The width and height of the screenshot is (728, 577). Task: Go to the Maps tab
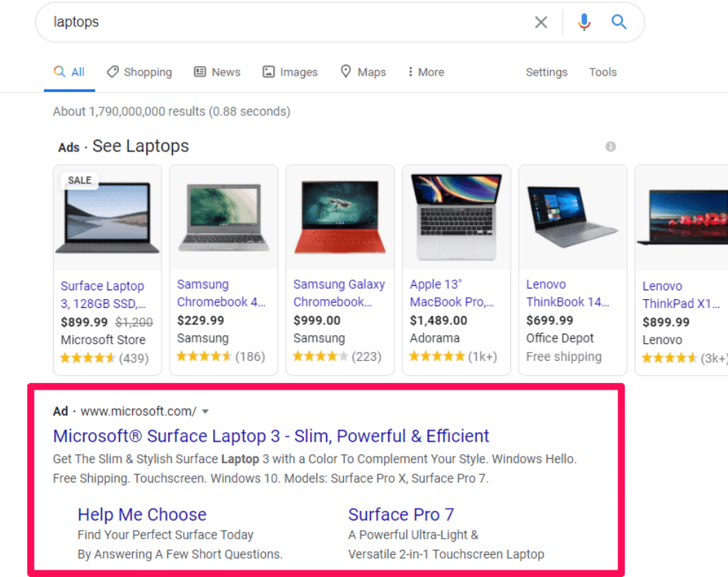pos(363,72)
